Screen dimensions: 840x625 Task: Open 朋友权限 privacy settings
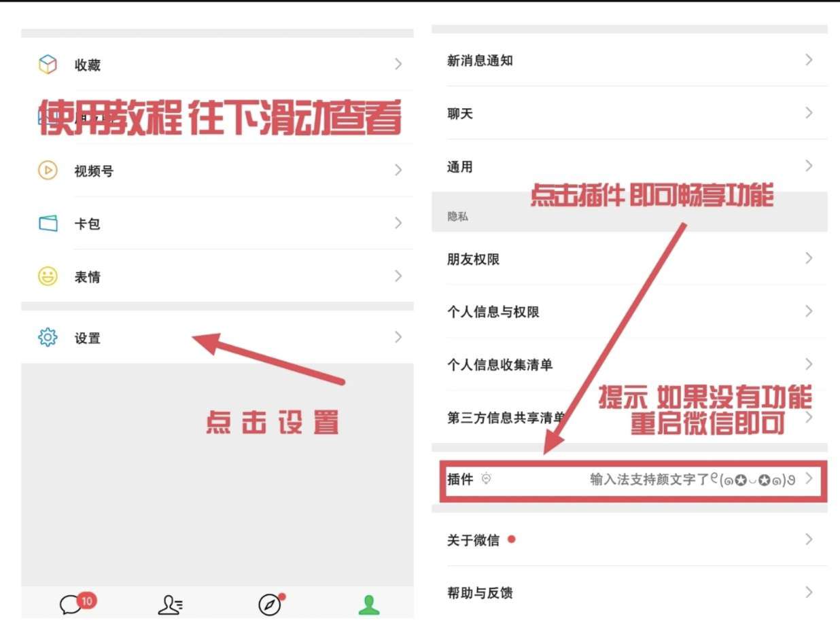tap(474, 259)
